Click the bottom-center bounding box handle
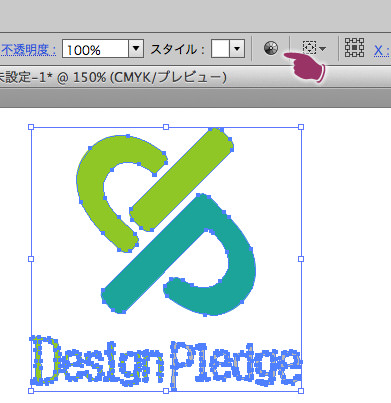 point(166,391)
